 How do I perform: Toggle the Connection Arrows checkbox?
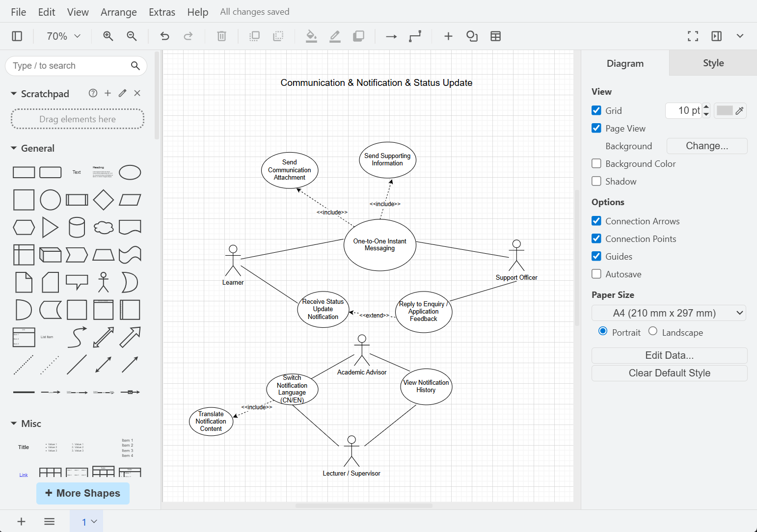click(x=596, y=221)
